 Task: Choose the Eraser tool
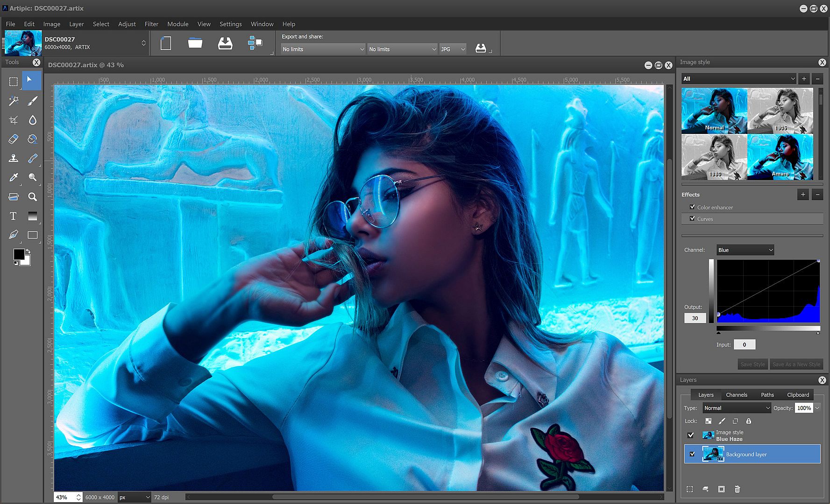click(13, 139)
